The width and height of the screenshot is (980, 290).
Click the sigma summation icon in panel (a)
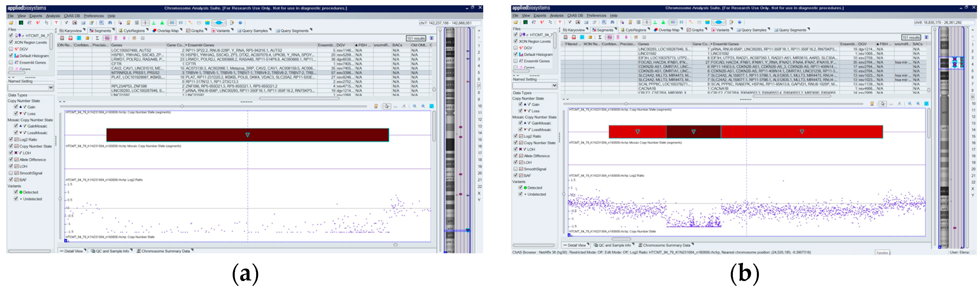[x=97, y=38]
